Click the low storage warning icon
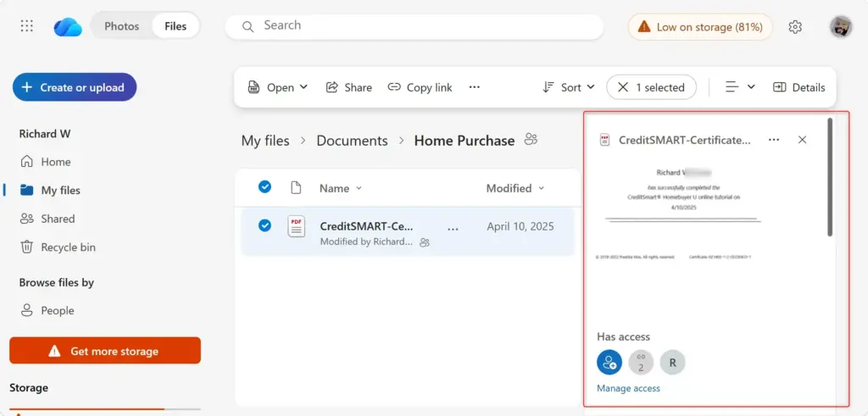This screenshot has width=868, height=416. coord(644,26)
